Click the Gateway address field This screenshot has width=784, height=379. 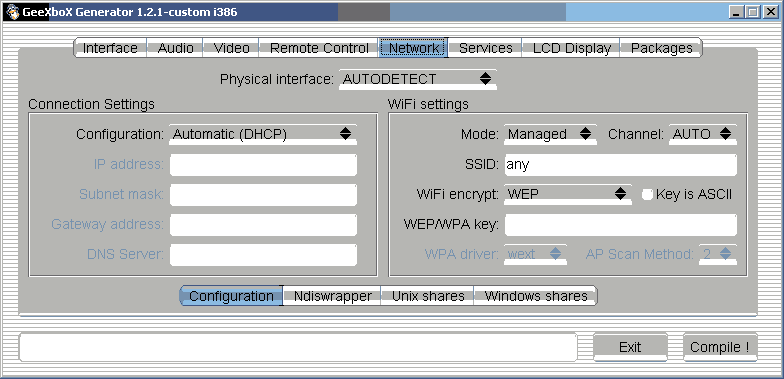pos(264,224)
